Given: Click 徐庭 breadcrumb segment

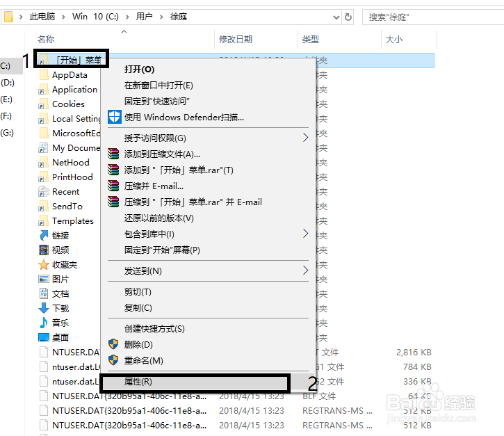Looking at the screenshot, I should point(179,17).
